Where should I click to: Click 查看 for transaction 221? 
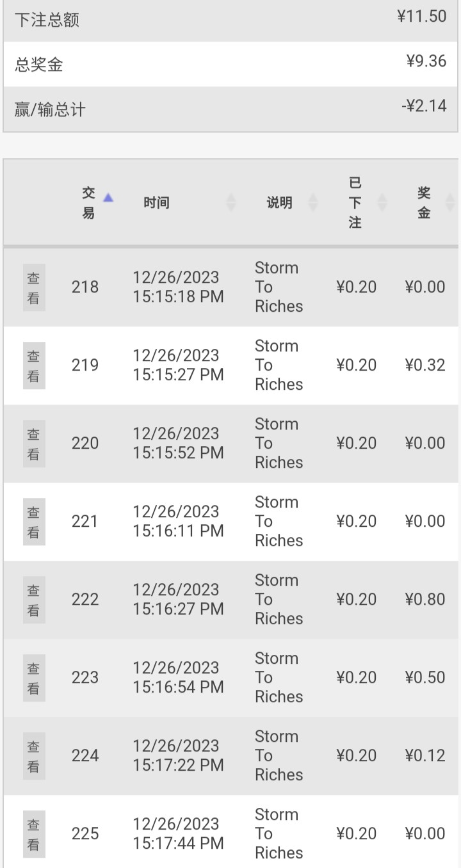point(34,522)
